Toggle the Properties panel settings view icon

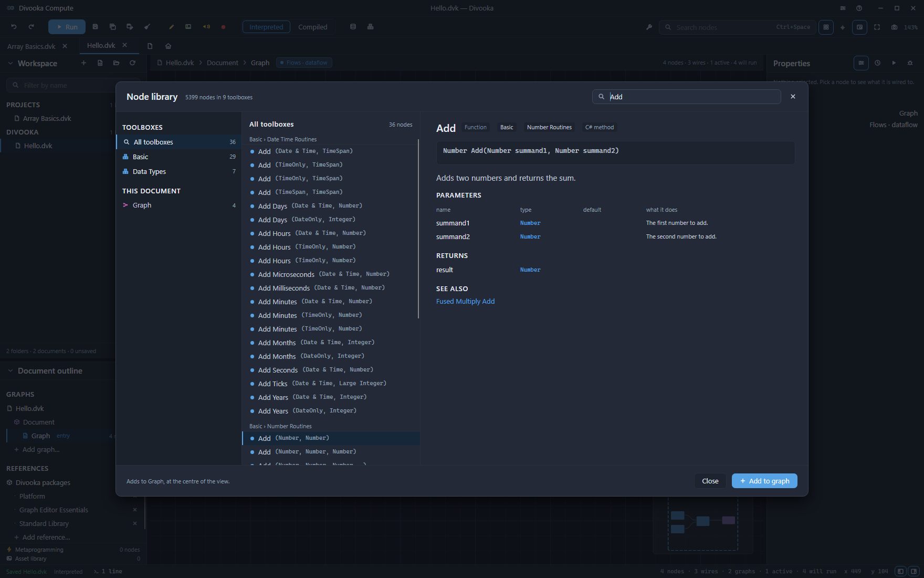pyautogui.click(x=861, y=63)
